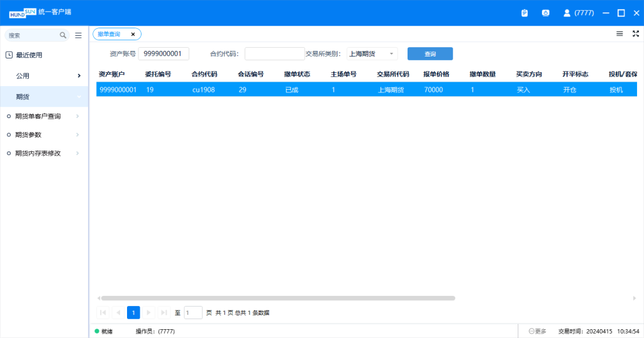Click page 1 pagination button

[133, 312]
